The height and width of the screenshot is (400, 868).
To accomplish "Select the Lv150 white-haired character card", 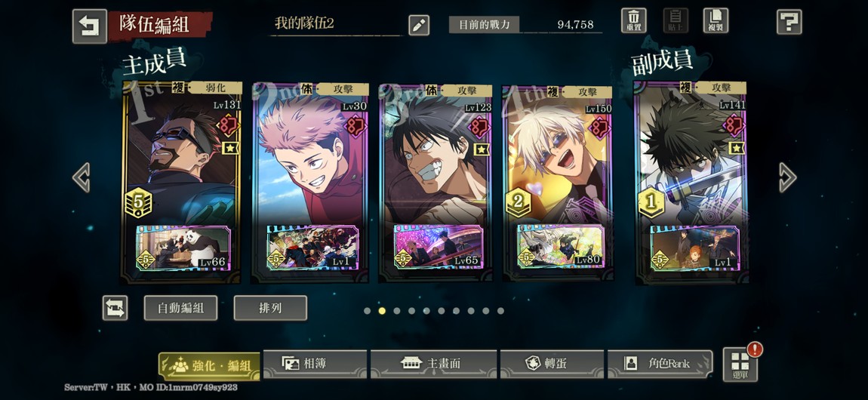I will tap(558, 183).
